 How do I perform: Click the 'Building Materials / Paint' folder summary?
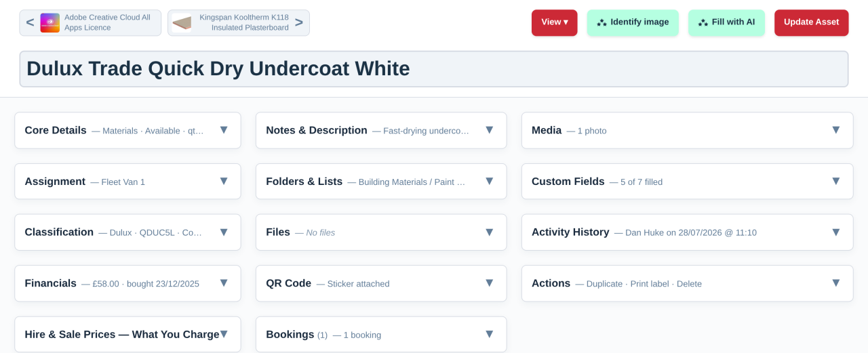tap(412, 182)
